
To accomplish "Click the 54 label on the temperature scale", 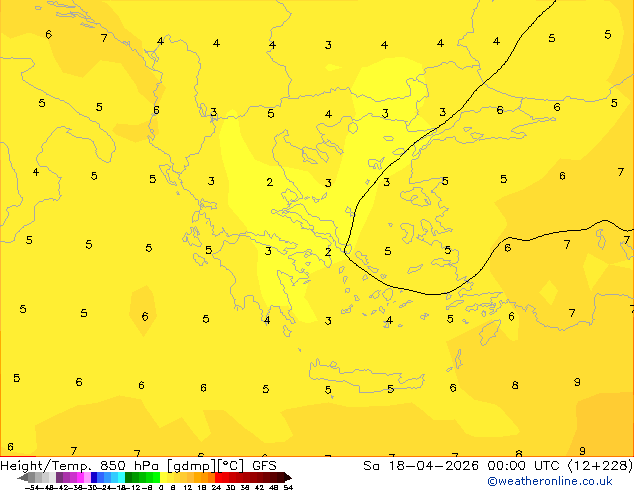I will (x=288, y=487).
